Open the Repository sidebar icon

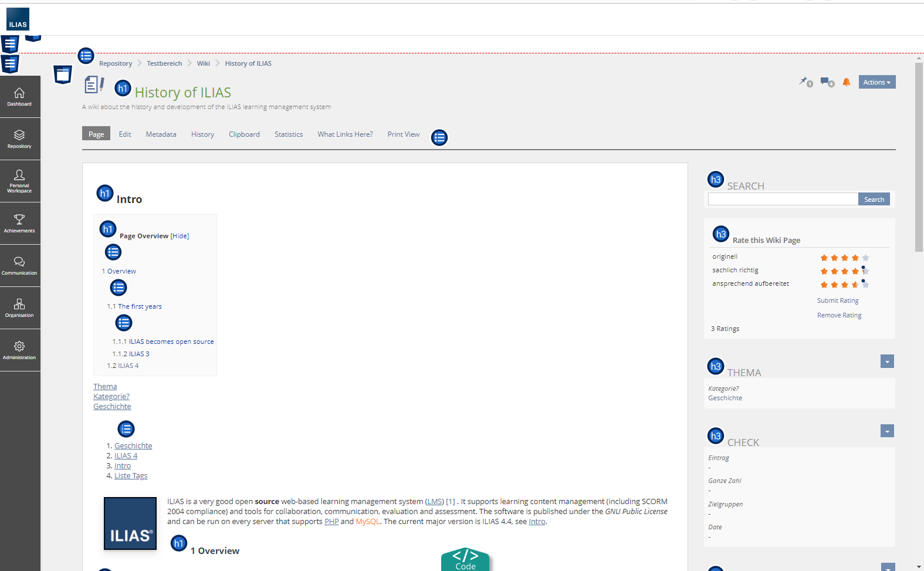19,139
